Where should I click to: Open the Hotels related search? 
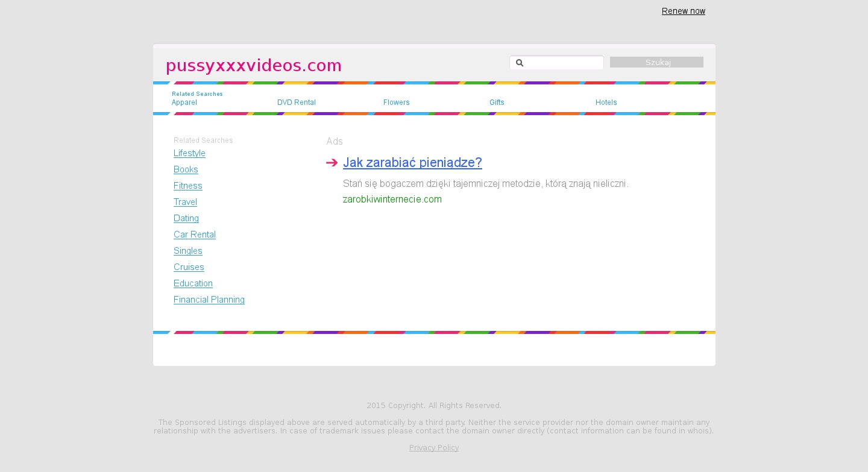606,102
